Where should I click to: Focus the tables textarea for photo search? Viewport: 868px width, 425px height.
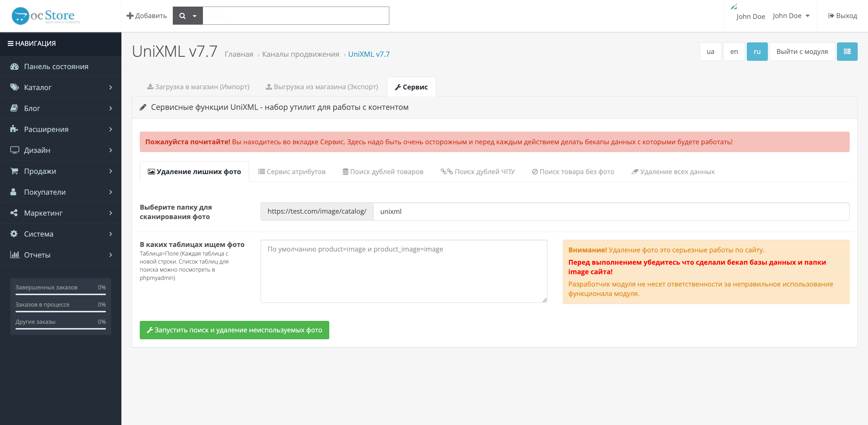pyautogui.click(x=404, y=272)
